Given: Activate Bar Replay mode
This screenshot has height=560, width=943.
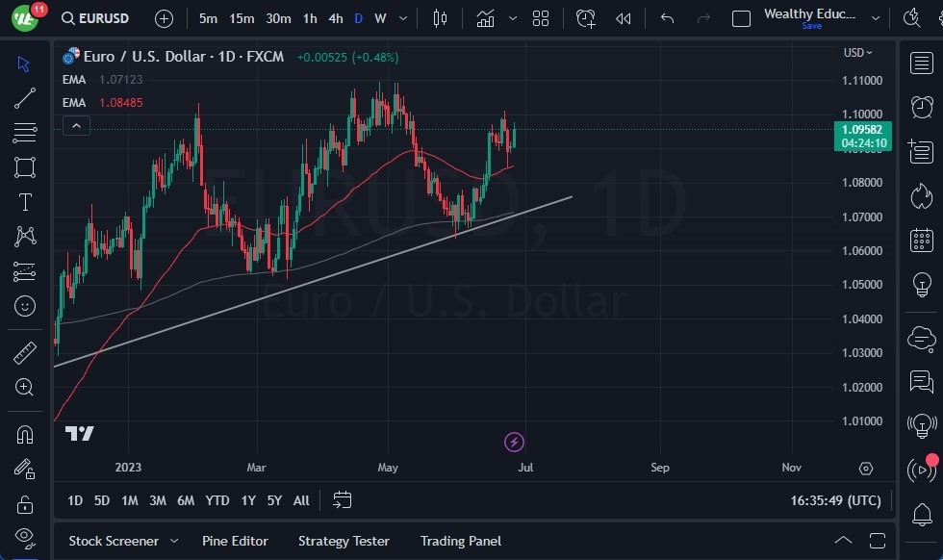Looking at the screenshot, I should click(623, 17).
